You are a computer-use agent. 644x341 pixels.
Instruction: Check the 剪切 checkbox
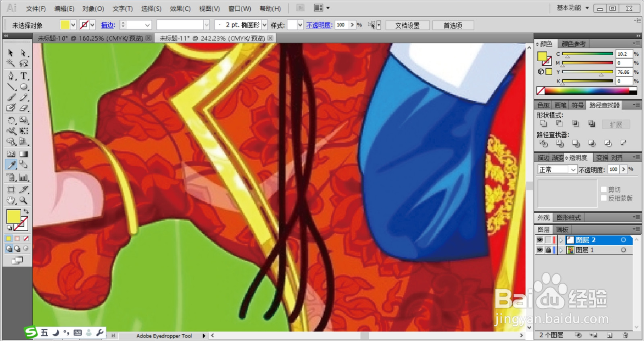click(x=604, y=189)
